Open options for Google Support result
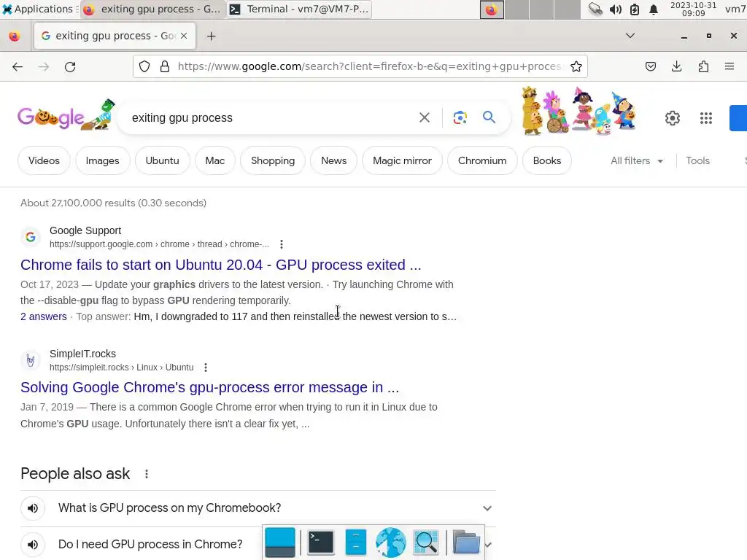 pyautogui.click(x=282, y=244)
